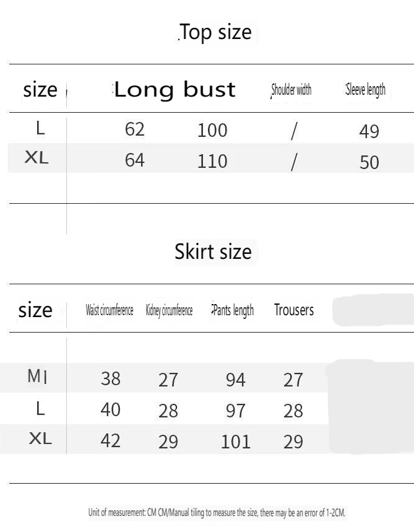
Task: Select the "Pants length" column header
Action: pos(233,310)
